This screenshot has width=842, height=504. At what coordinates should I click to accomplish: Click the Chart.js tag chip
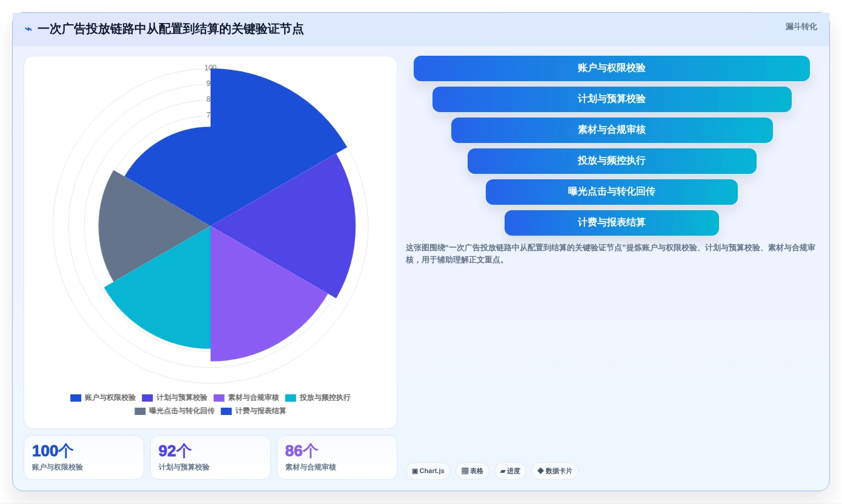(x=428, y=471)
